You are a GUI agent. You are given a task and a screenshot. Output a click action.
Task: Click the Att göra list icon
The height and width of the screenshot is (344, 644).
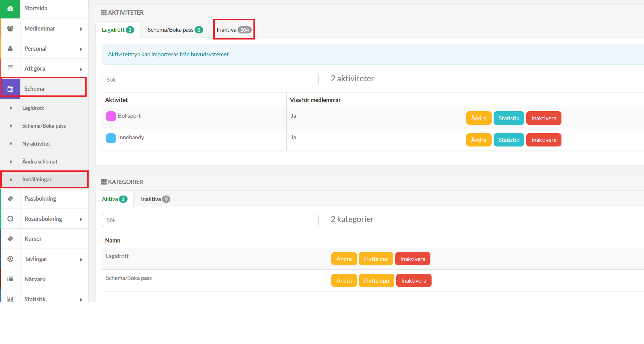click(10, 69)
